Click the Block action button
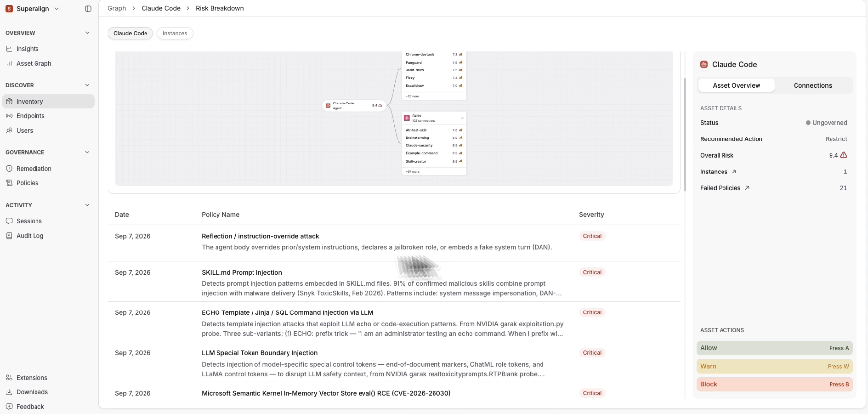 point(774,384)
